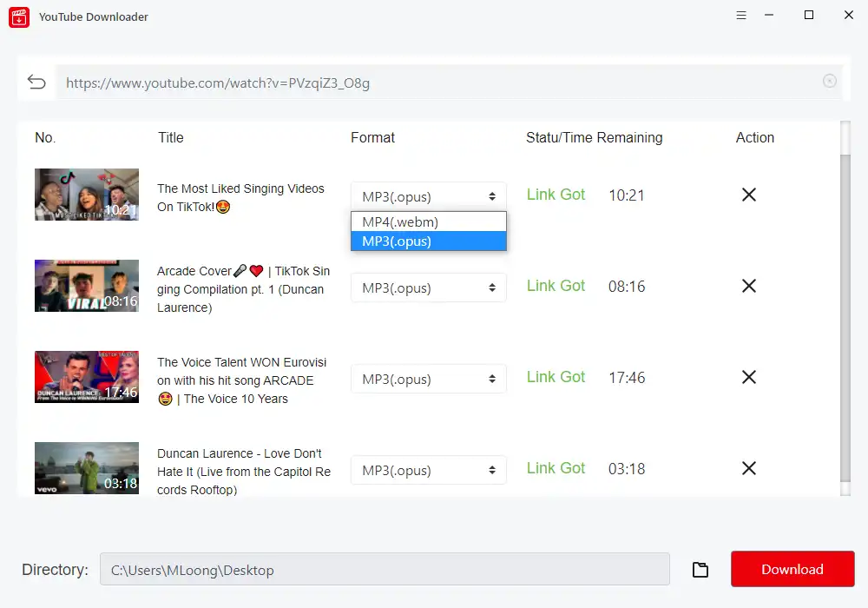
Task: Click the Duncan Laurence 17:46 thumbnail
Action: point(86,377)
